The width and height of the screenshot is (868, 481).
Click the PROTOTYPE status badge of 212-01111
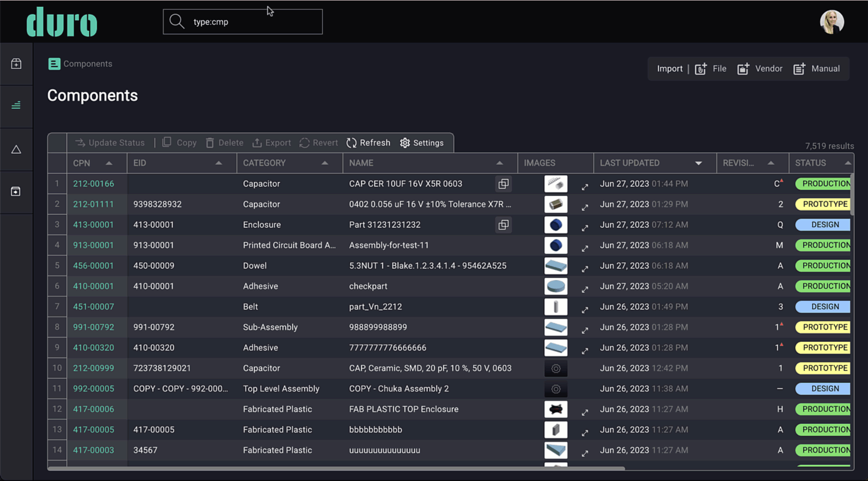[824, 204]
